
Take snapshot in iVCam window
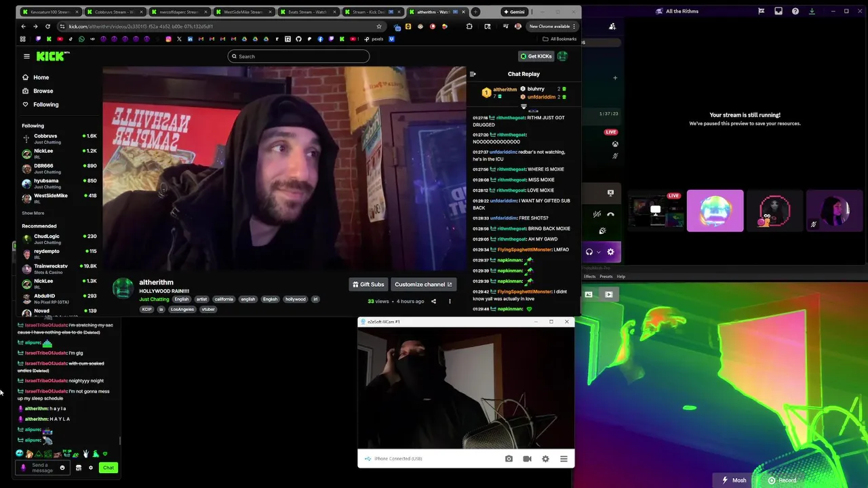point(509,459)
